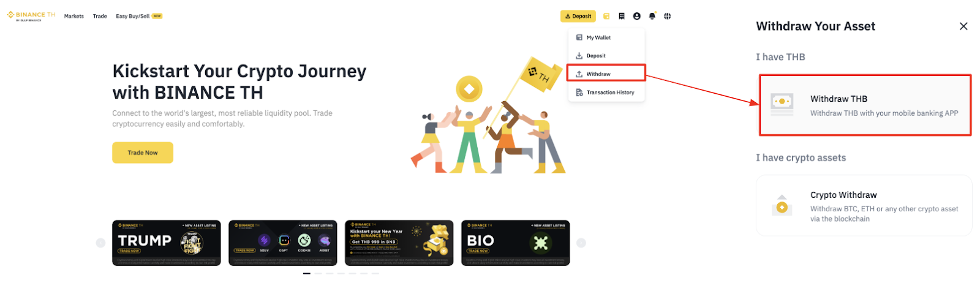Click the carousel next arrow
Screen dimensions: 980x291
coord(581,243)
